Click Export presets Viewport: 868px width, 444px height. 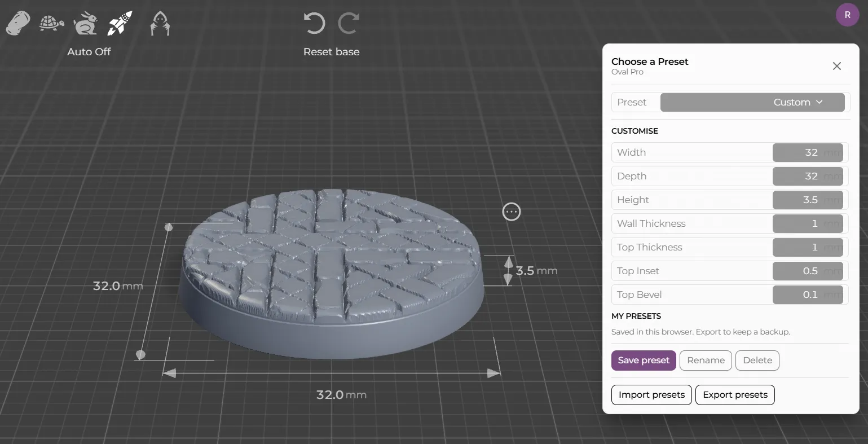pyautogui.click(x=735, y=395)
